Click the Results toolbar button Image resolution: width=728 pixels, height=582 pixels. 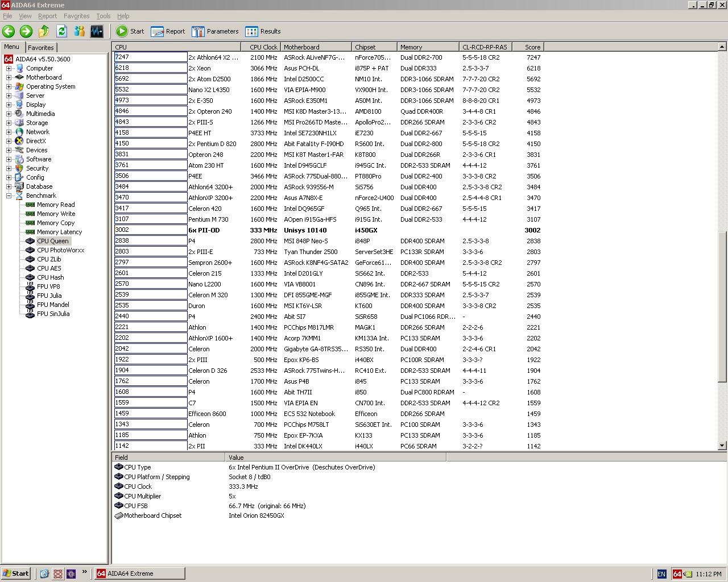click(x=263, y=31)
